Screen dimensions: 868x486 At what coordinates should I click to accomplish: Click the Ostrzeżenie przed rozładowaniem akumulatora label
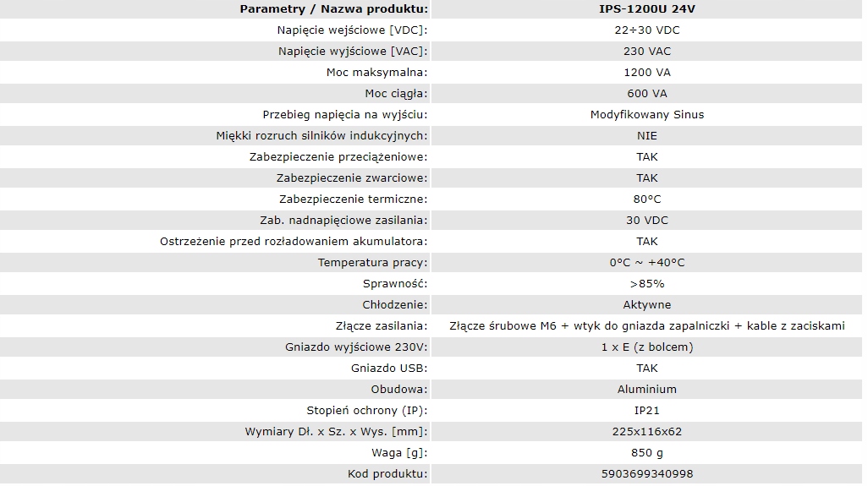(294, 242)
